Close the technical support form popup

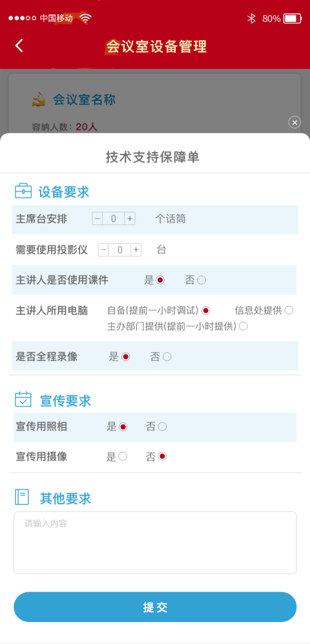coord(294,122)
